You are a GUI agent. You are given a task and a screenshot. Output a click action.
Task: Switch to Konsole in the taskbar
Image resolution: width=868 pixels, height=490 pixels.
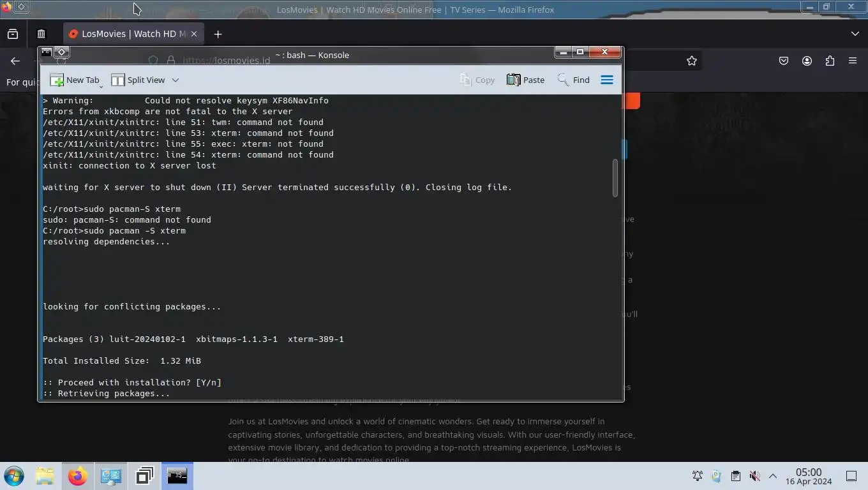177,476
